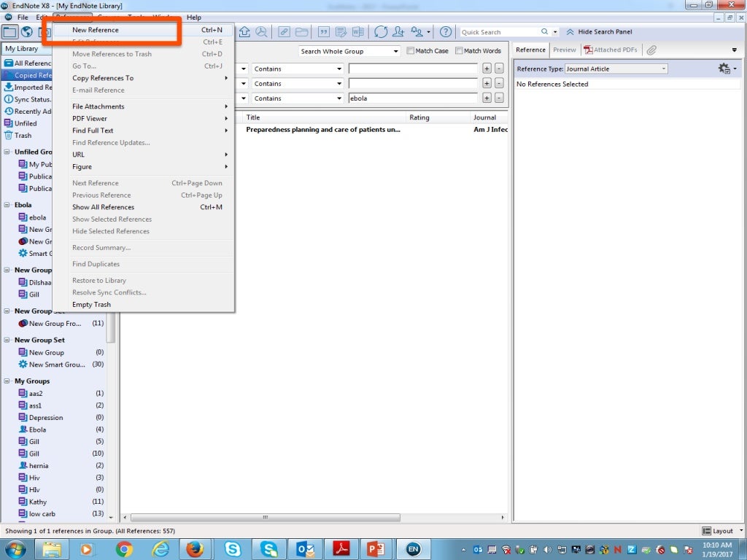Switch to Local Library Mode icon
Screen dimensions: 747x560
[x=9, y=32]
